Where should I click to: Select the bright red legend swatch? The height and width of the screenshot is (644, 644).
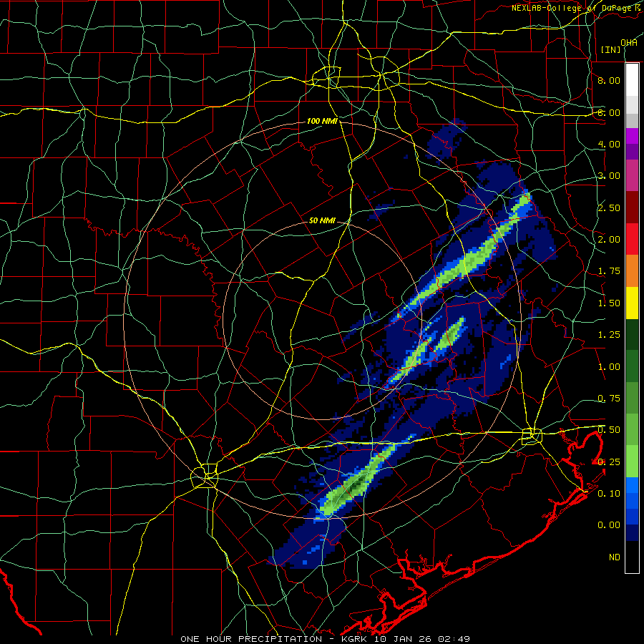point(632,239)
